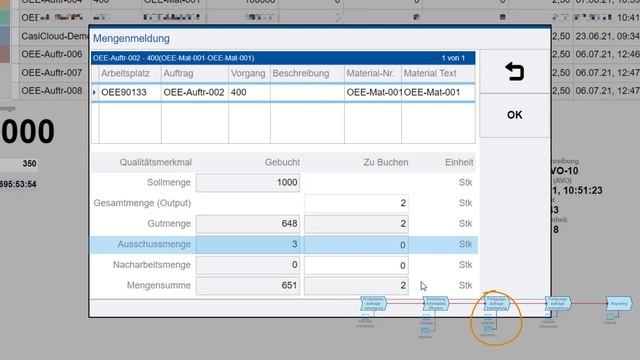
Task: Click the Gebucht column heading
Action: (x=282, y=162)
